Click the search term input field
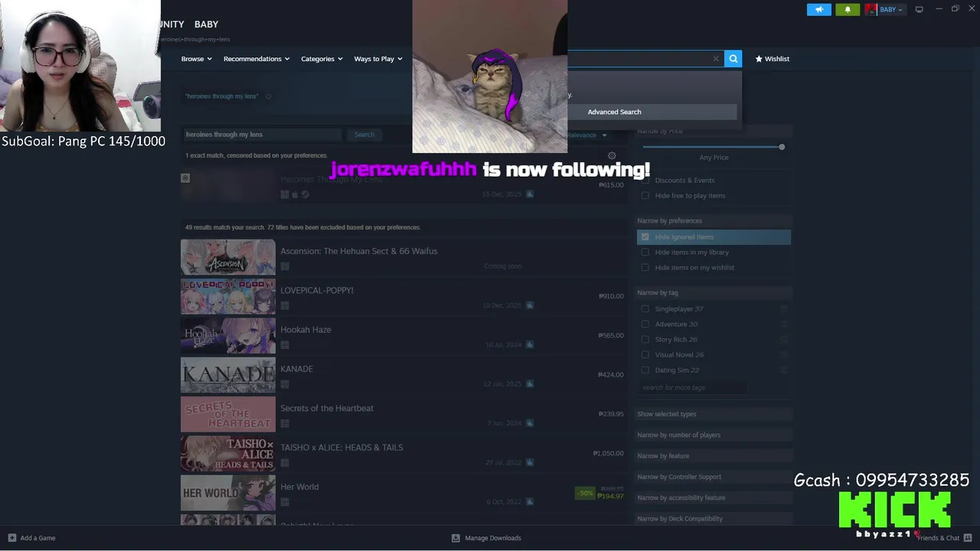 pos(262,135)
